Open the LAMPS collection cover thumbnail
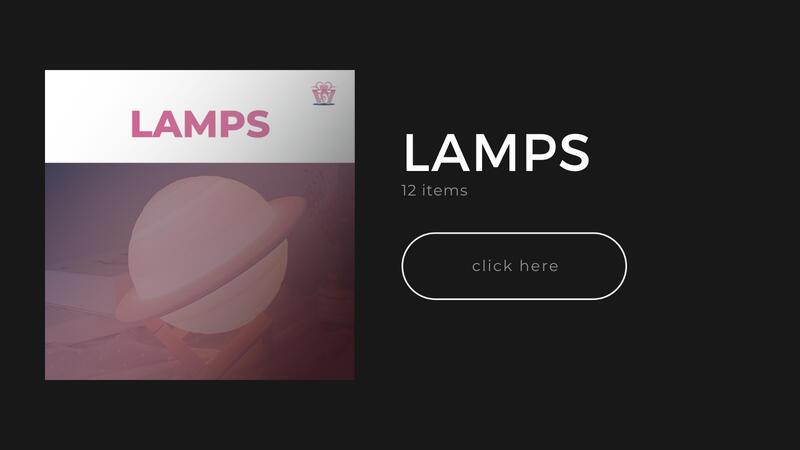Screen dimensions: 800x450 (199, 225)
